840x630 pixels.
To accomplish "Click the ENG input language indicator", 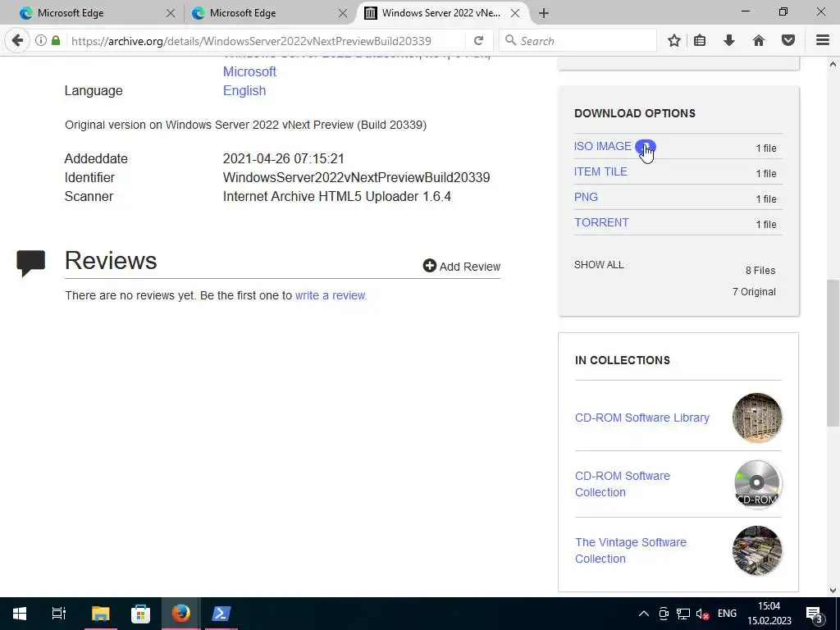I will (727, 614).
